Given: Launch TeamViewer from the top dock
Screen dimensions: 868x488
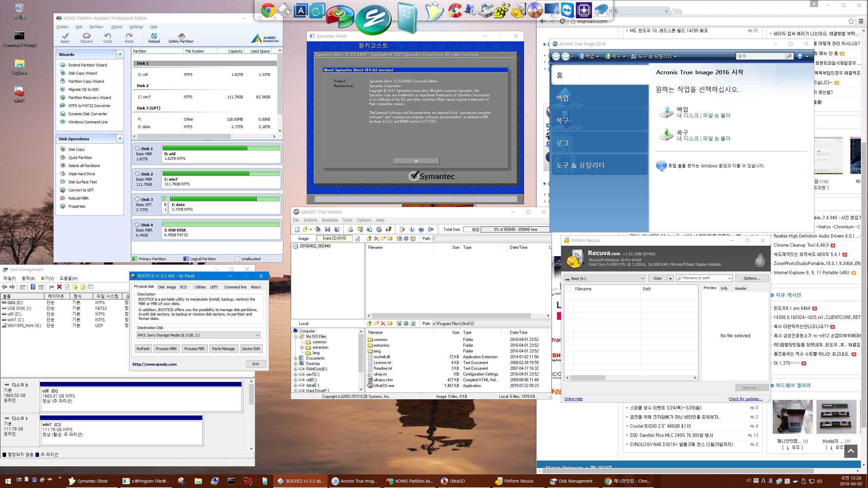Looking at the screenshot, I should point(567,10).
